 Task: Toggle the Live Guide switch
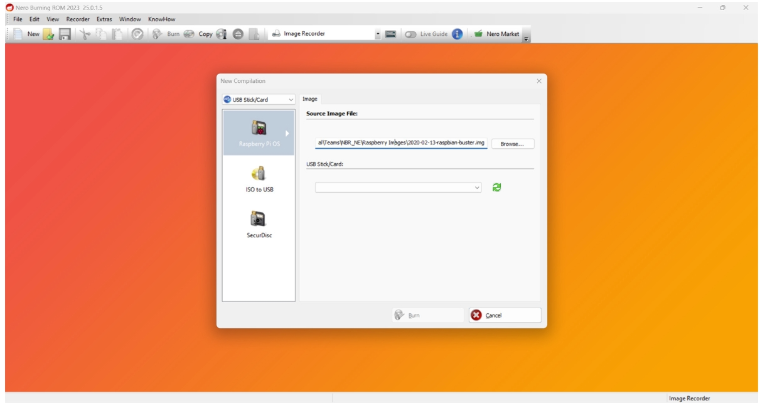point(411,34)
